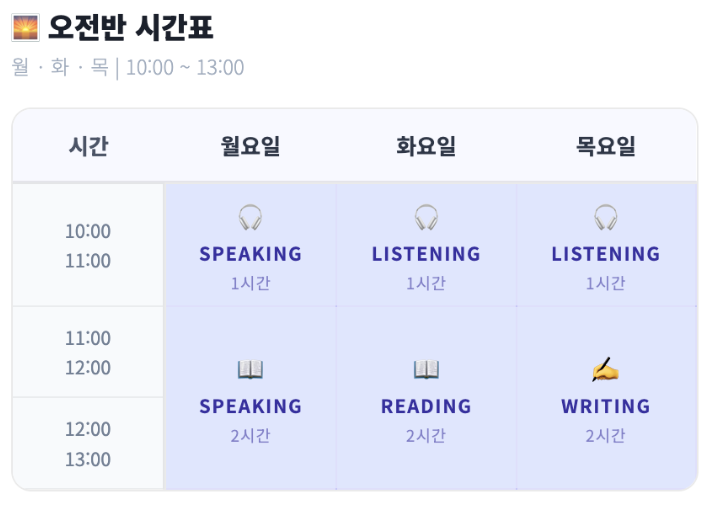Click the sunrise icon beside 오전반 시간표
Screen dimensions: 708x510
click(25, 28)
